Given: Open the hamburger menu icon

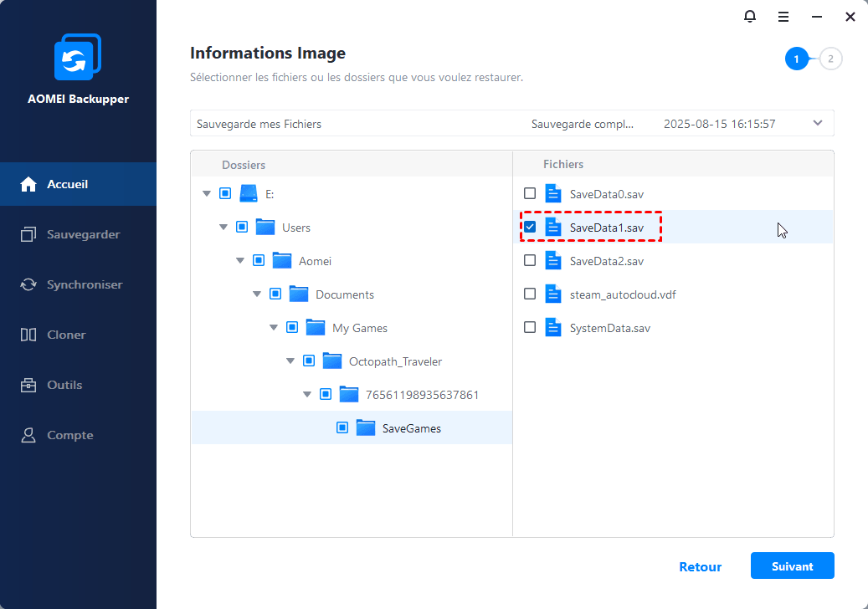Looking at the screenshot, I should point(783,17).
